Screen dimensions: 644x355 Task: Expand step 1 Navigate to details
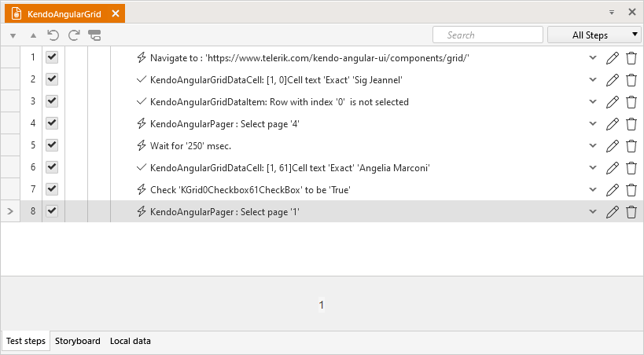coord(593,58)
